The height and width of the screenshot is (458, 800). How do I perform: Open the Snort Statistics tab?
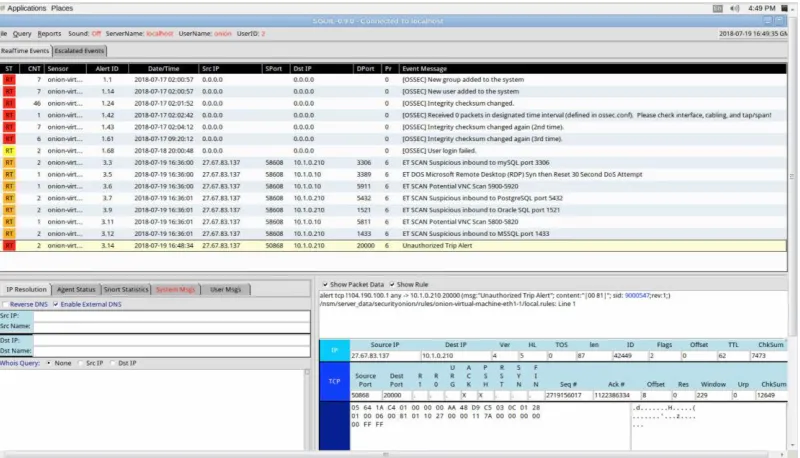pyautogui.click(x=126, y=290)
